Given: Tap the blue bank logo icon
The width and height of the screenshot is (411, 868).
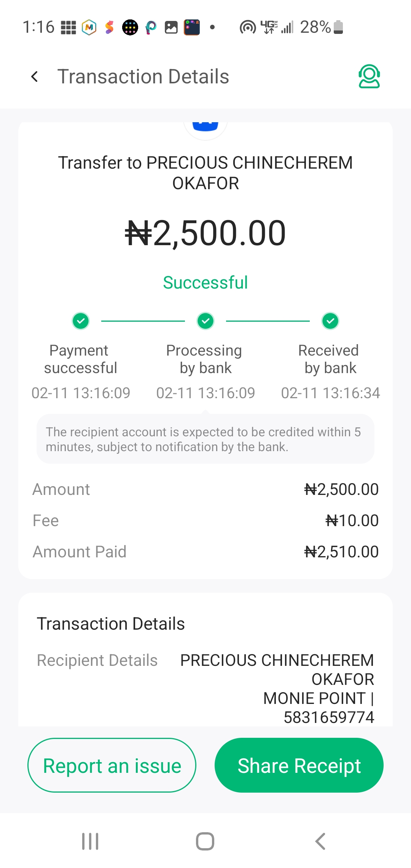Looking at the screenshot, I should [205, 126].
